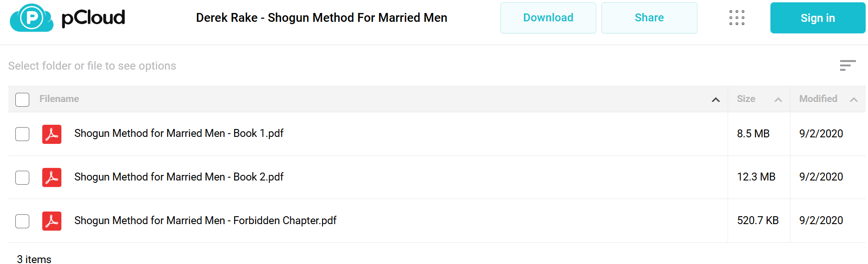The image size is (868, 264).
Task: Toggle Filename sort order chevron
Action: pos(716,100)
